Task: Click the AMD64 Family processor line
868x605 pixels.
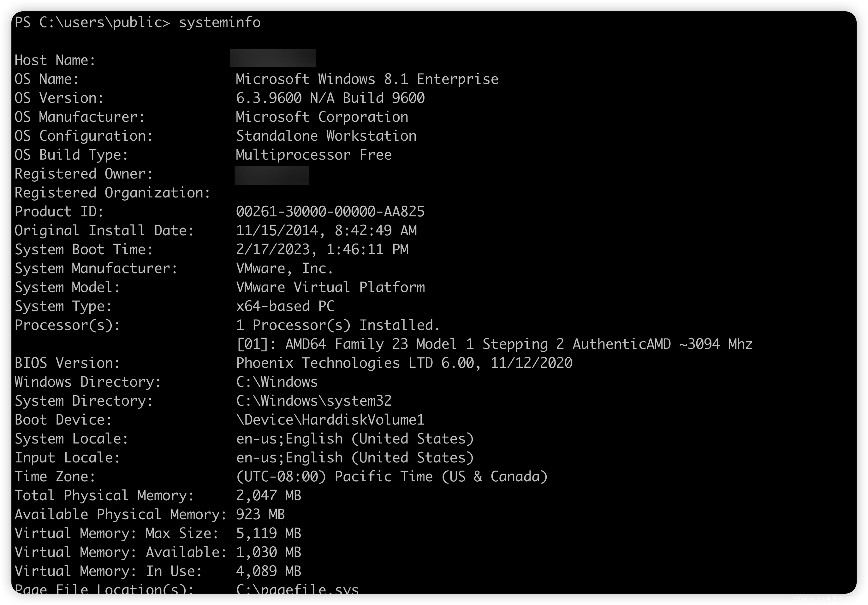Action: point(494,344)
